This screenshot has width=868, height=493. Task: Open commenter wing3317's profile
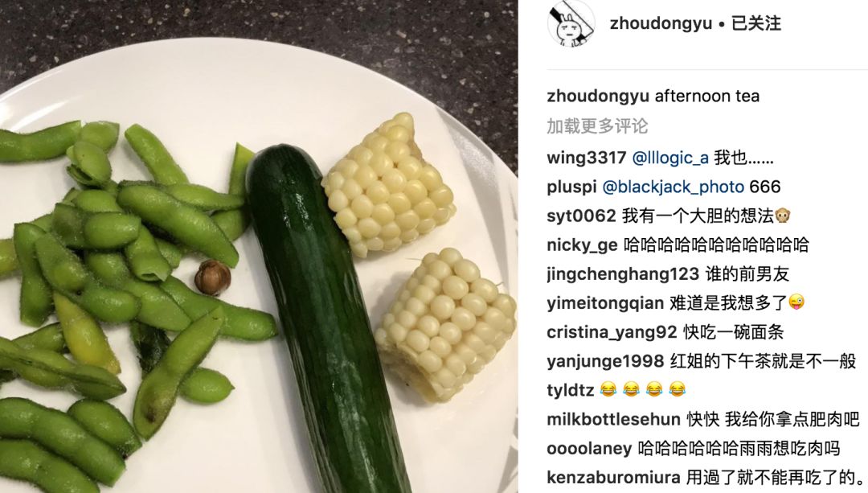(x=586, y=158)
